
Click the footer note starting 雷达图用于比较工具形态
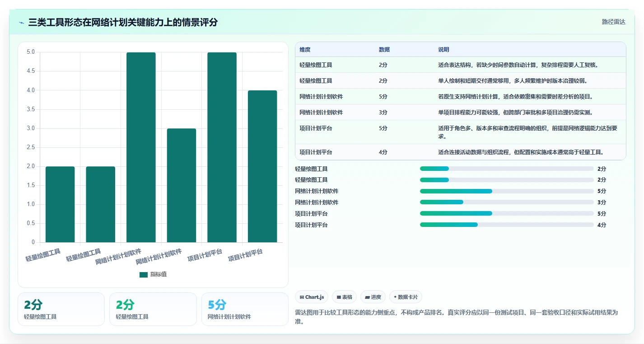[x=457, y=317]
